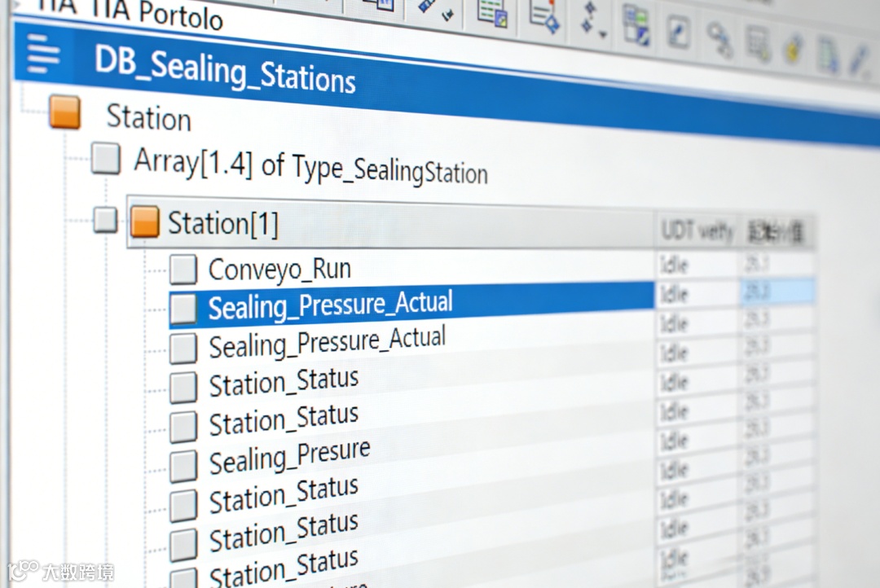Select Station_Status directly below Sealing_Presure
Image resolution: width=880 pixels, height=588 pixels.
[284, 495]
